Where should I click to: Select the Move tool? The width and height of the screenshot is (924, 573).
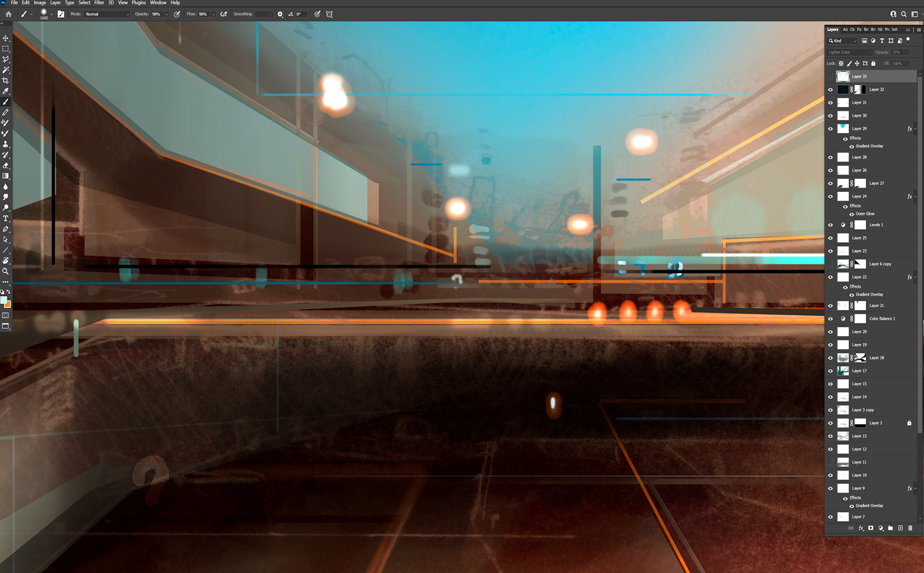(6, 38)
